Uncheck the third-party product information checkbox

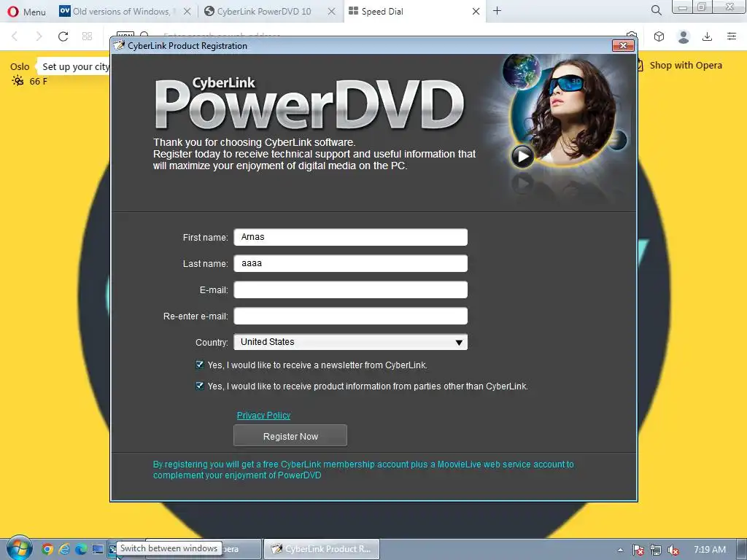[x=200, y=386]
